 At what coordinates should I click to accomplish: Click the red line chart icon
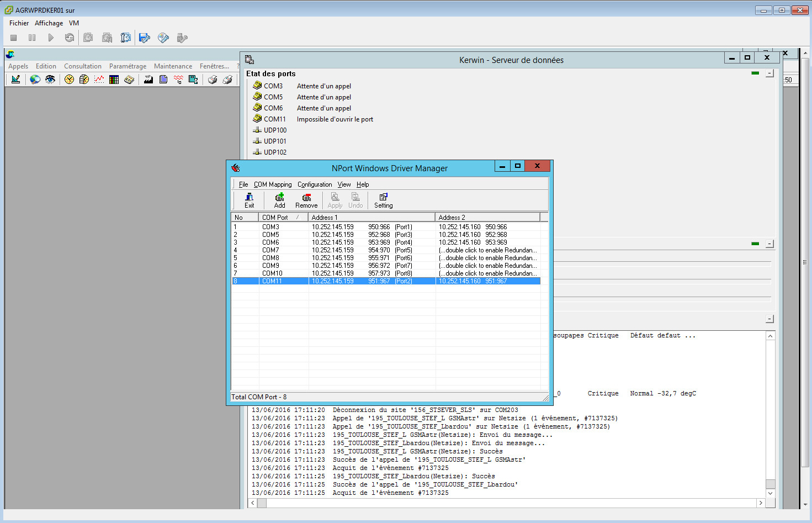pyautogui.click(x=99, y=80)
